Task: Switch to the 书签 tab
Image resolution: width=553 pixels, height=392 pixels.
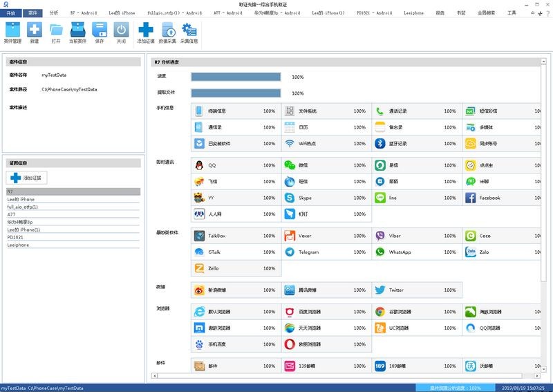Action: [461, 13]
